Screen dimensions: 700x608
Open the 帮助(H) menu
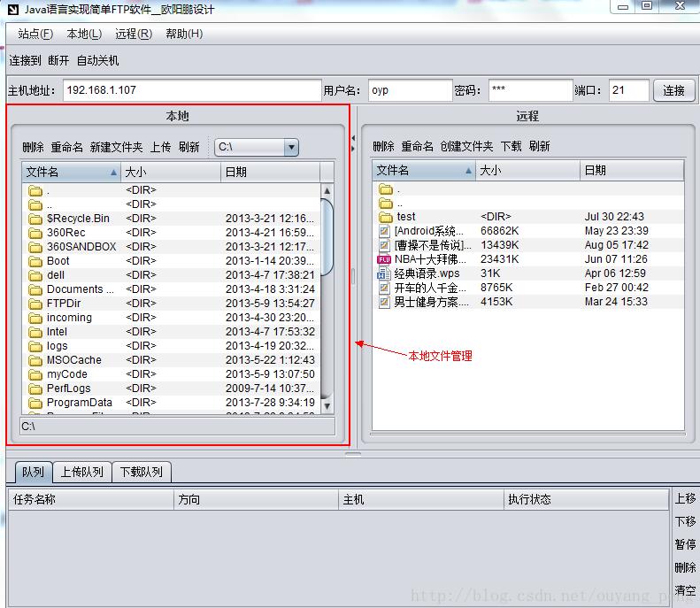(184, 34)
